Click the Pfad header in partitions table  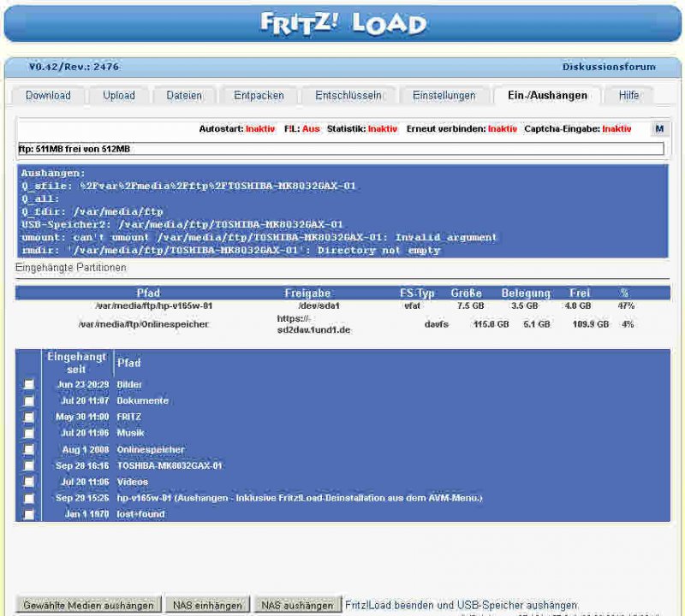click(x=148, y=293)
